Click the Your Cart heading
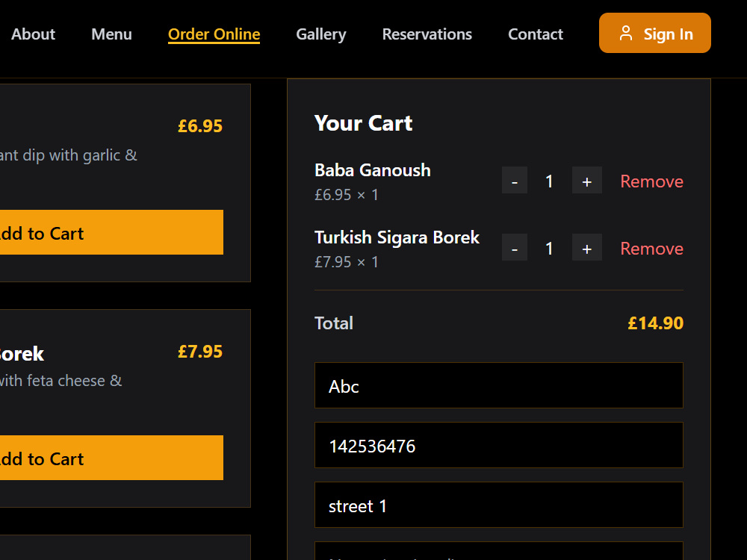 pos(363,123)
